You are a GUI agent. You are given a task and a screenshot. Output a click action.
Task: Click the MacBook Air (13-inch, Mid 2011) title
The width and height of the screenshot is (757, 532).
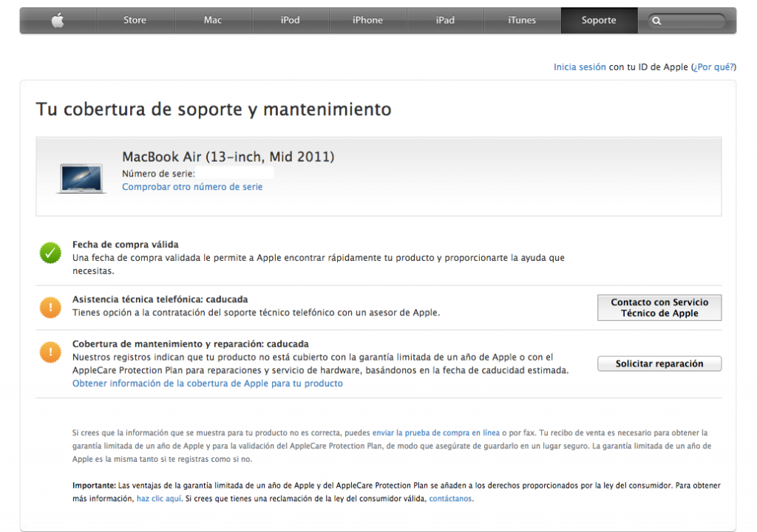[x=228, y=157]
